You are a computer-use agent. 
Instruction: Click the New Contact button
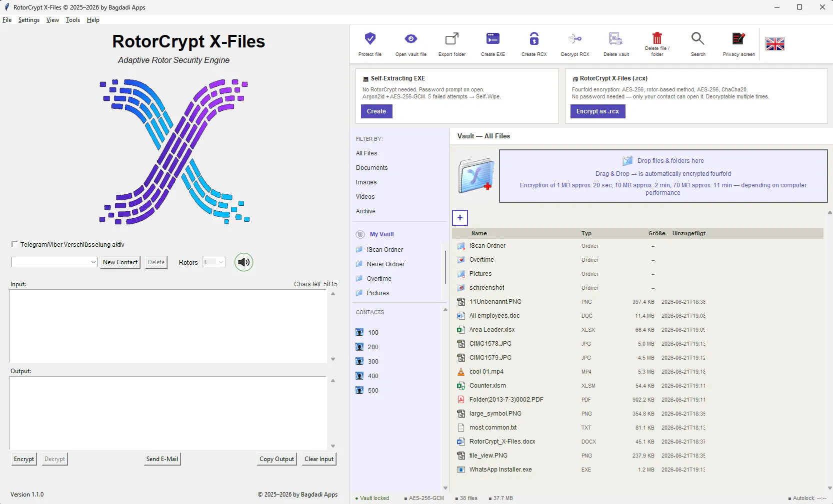point(120,262)
